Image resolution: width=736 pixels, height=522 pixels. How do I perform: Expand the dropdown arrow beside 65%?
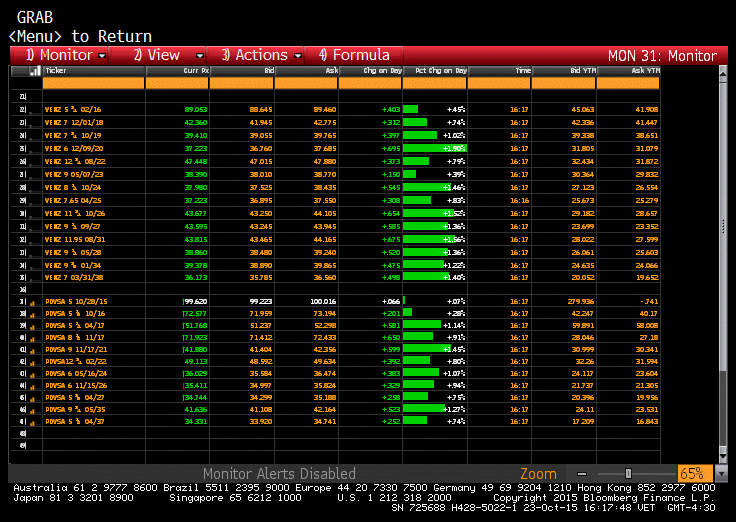click(x=721, y=474)
